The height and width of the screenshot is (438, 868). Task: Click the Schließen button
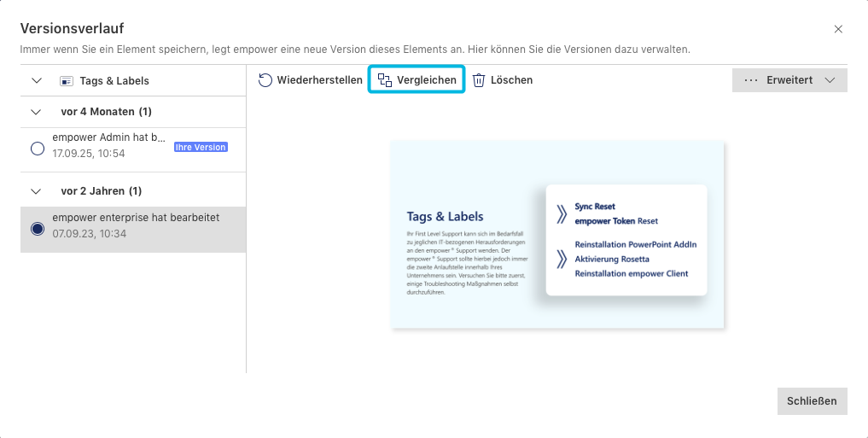[812, 401]
